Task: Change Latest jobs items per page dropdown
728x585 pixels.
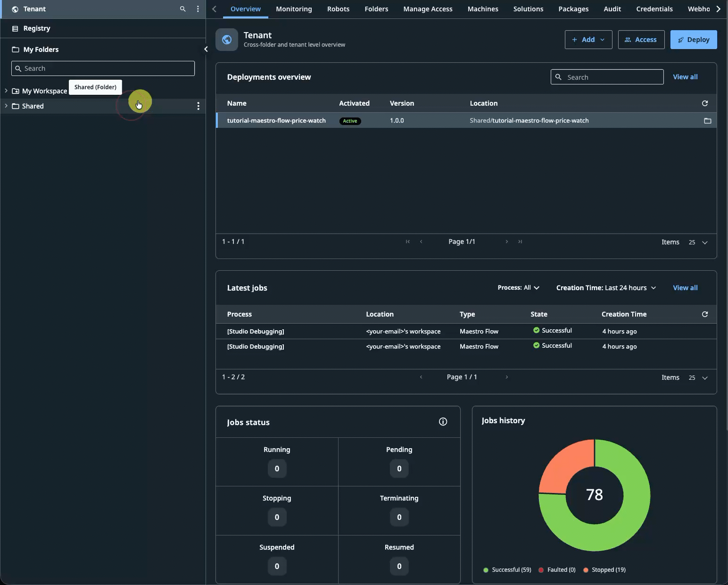Action: (698, 377)
